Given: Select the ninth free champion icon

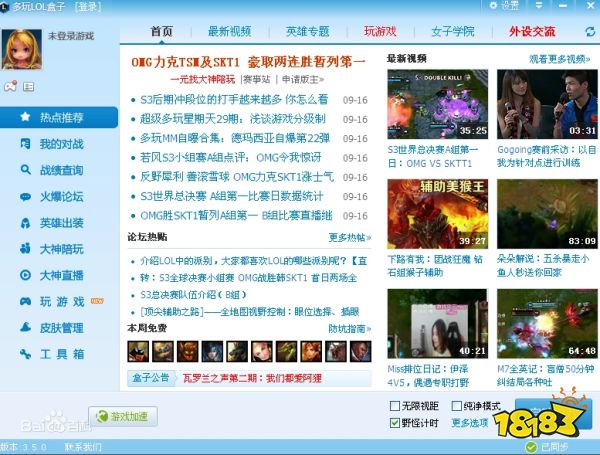Looking at the screenshot, I should coord(336,351).
